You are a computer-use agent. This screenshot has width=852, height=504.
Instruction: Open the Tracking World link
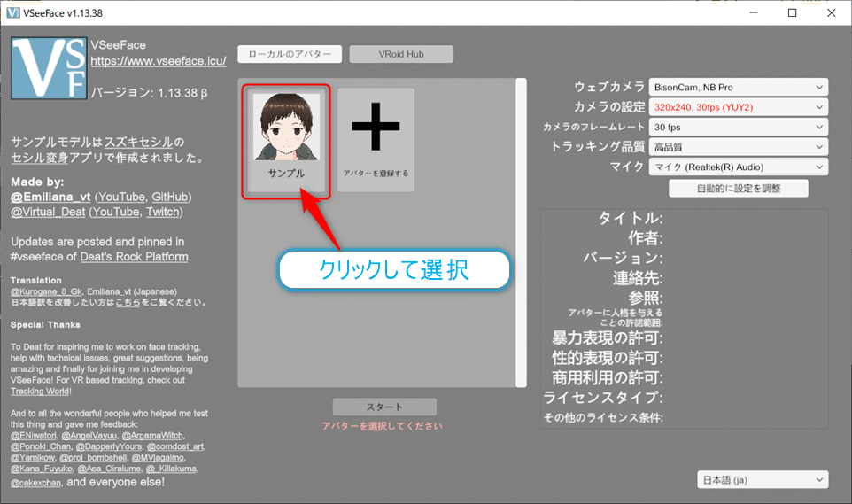click(x=40, y=391)
